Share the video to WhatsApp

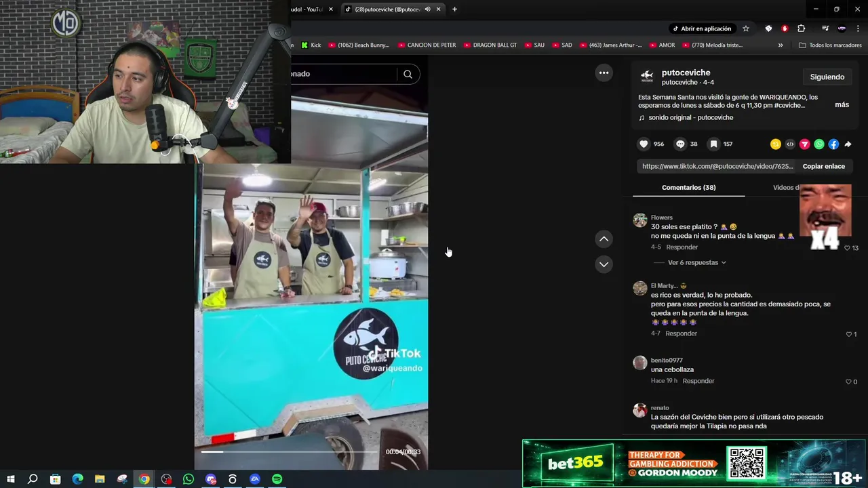(819, 144)
